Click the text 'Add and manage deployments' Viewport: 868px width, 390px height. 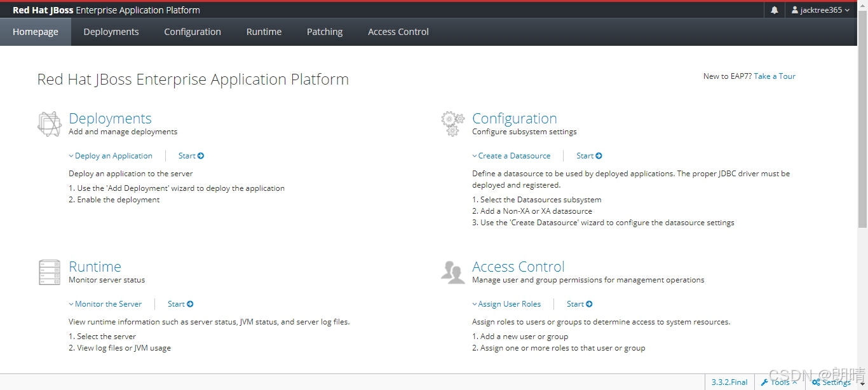pos(123,132)
